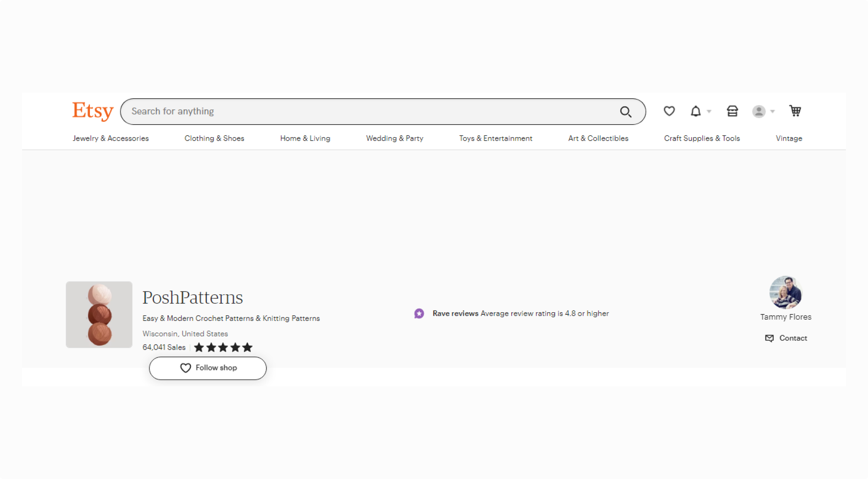Open Shop Manager storefront icon
Image resolution: width=868 pixels, height=479 pixels.
[x=732, y=111]
